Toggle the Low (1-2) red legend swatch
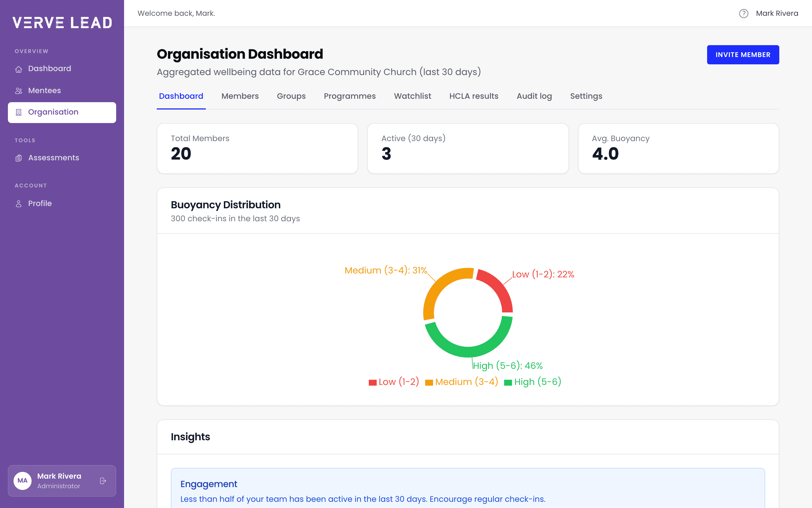Screen dimensions: 812x508 (372, 382)
